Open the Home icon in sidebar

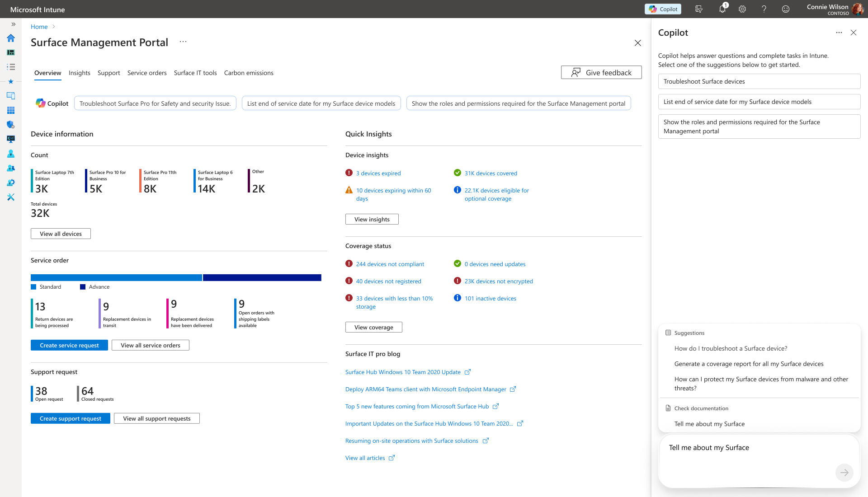click(11, 38)
